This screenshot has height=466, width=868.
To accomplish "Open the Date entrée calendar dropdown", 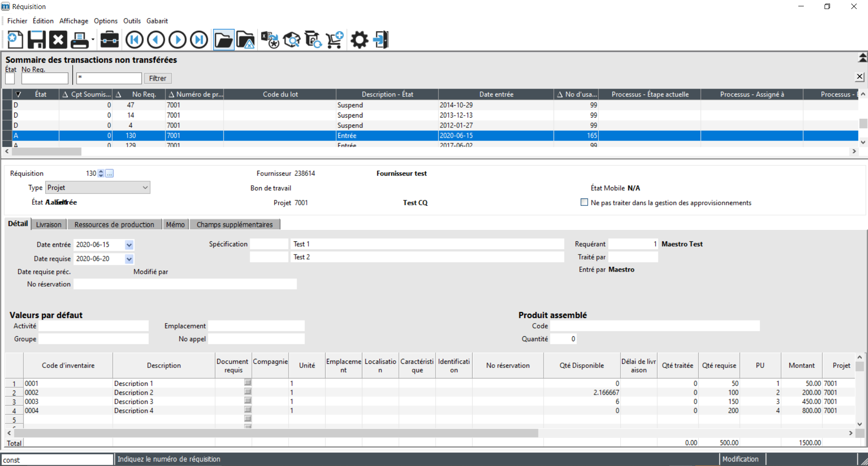I will [x=129, y=245].
